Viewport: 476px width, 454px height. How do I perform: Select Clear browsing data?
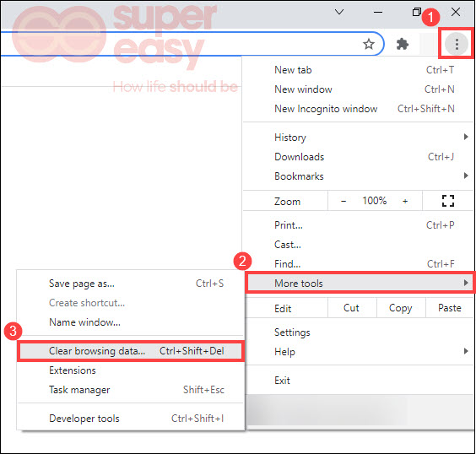point(131,351)
